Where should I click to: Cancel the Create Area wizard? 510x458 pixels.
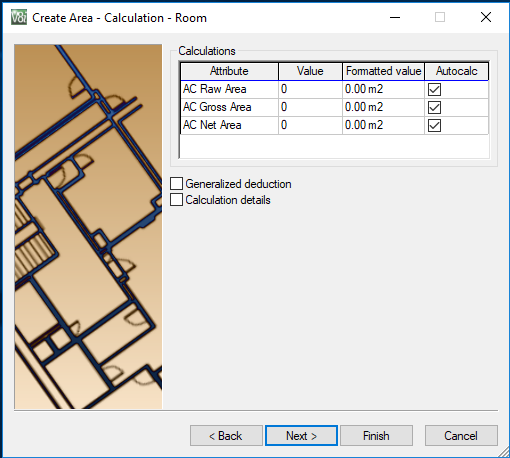coord(461,435)
